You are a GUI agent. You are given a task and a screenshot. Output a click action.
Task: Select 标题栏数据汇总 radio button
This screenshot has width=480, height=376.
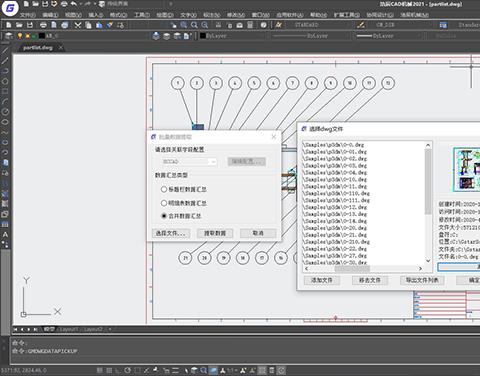tap(164, 189)
